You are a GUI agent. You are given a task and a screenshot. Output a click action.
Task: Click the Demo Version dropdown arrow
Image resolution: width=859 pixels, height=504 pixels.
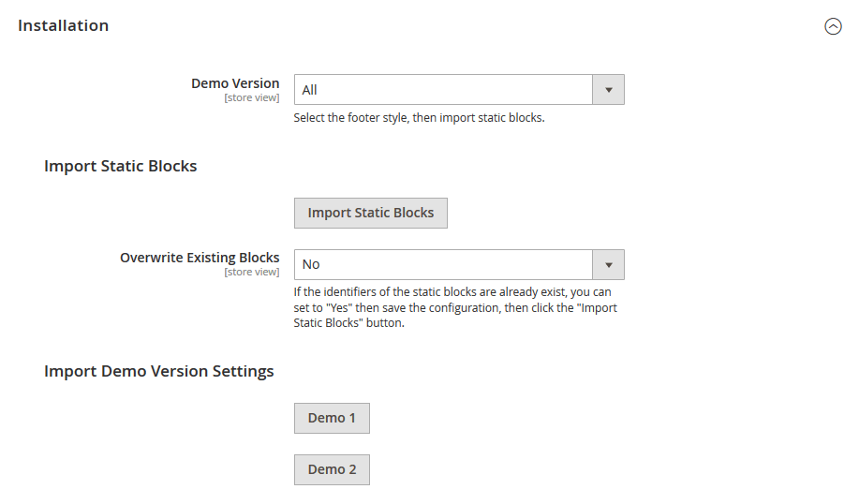[x=609, y=90]
